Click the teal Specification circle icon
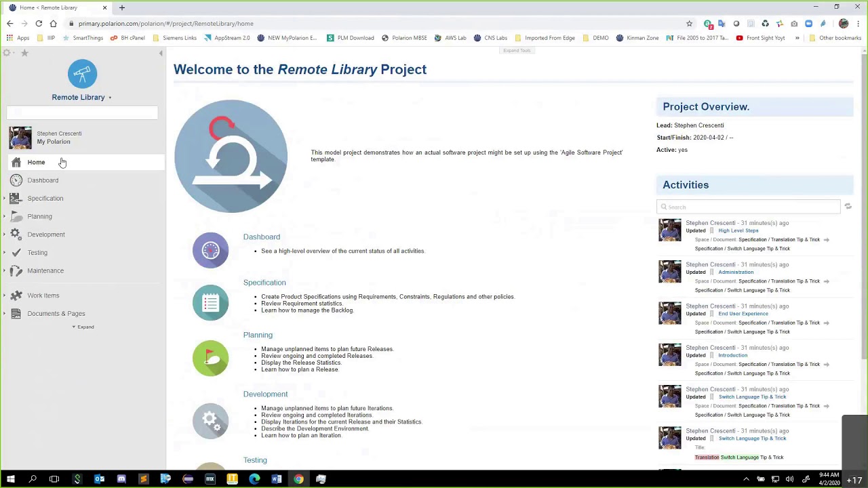 (210, 303)
